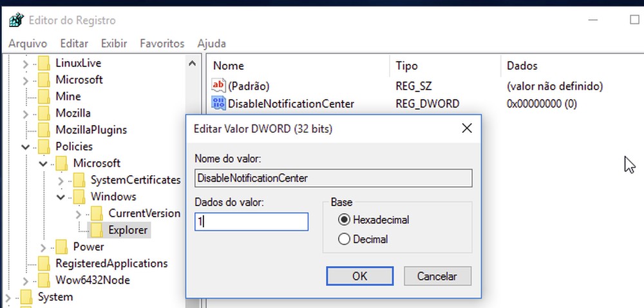Select the Mine key label
Screen dimensions: 644x308
tap(68, 96)
